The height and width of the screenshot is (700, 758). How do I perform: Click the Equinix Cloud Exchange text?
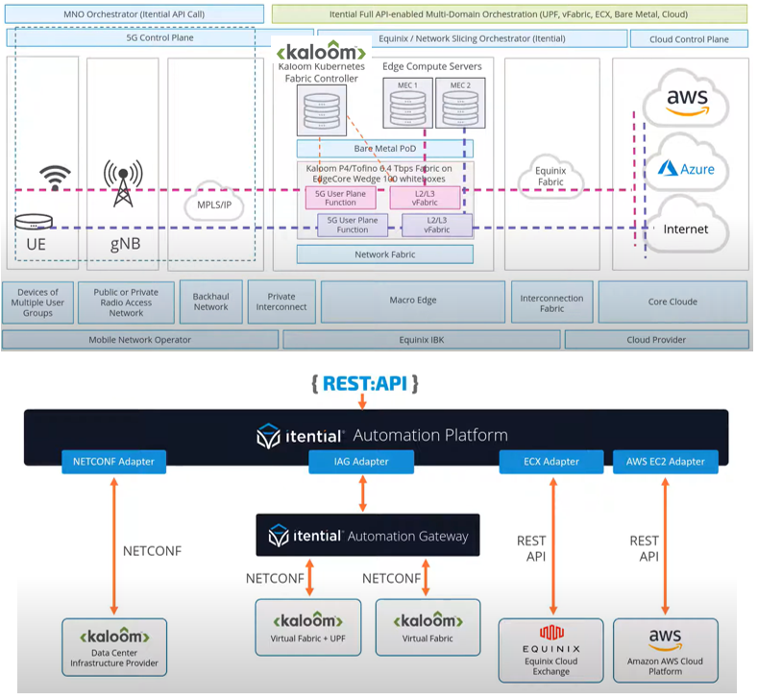[x=551, y=666]
